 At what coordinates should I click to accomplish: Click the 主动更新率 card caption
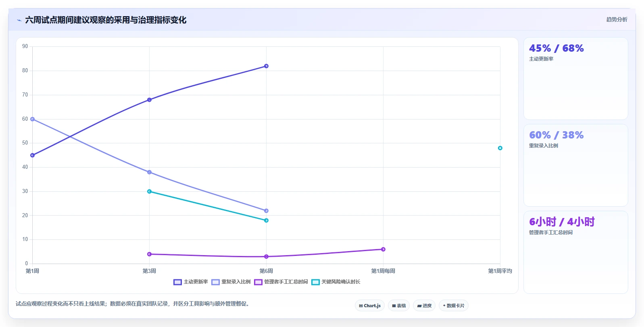[541, 59]
